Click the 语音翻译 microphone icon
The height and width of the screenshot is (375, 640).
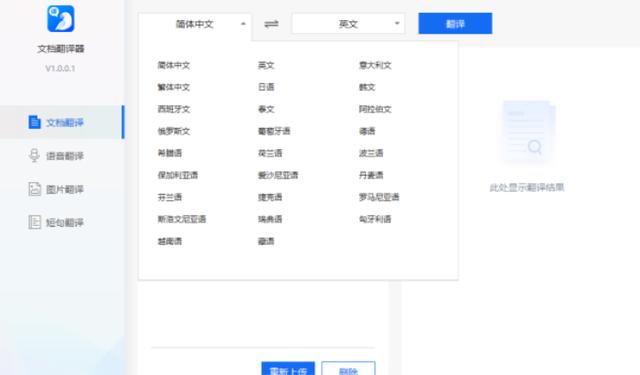tap(34, 155)
